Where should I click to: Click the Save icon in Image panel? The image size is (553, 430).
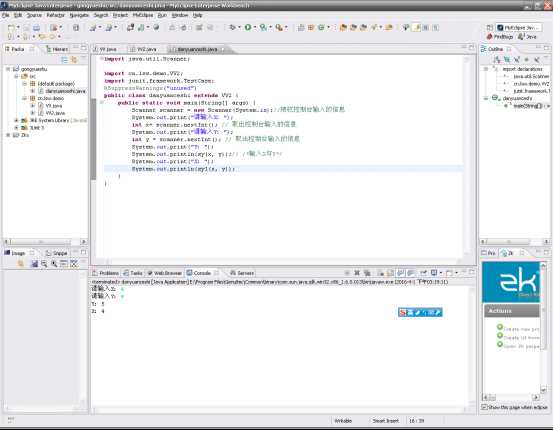35,264
